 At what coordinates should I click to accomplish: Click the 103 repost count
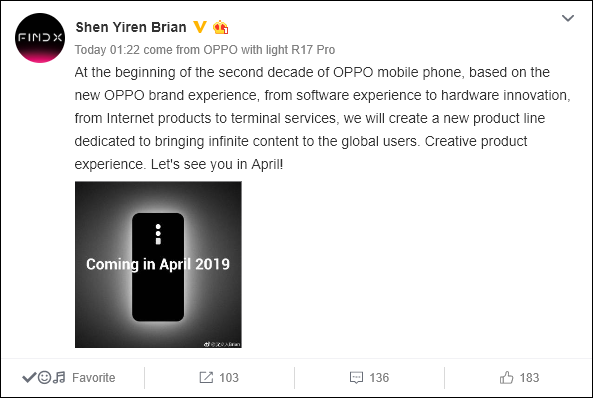pyautogui.click(x=229, y=378)
